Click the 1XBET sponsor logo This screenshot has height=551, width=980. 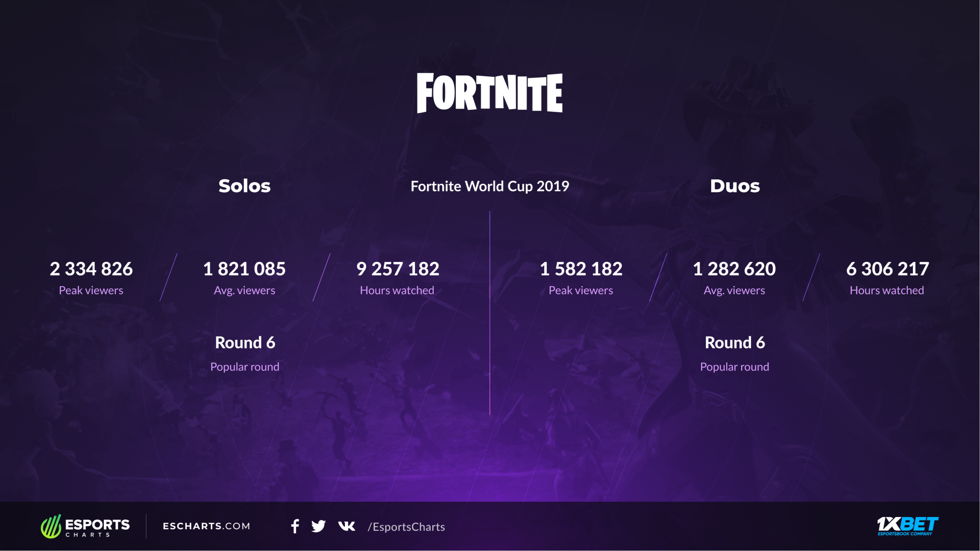click(x=907, y=526)
